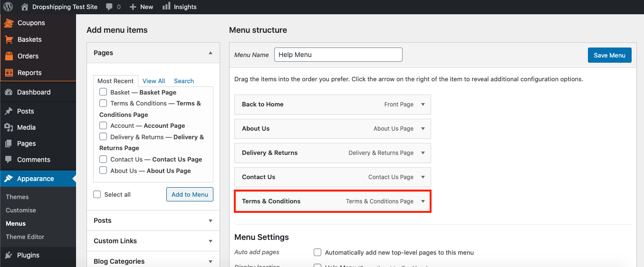Click the Comments icon in sidebar
644x267 pixels.
tap(9, 160)
